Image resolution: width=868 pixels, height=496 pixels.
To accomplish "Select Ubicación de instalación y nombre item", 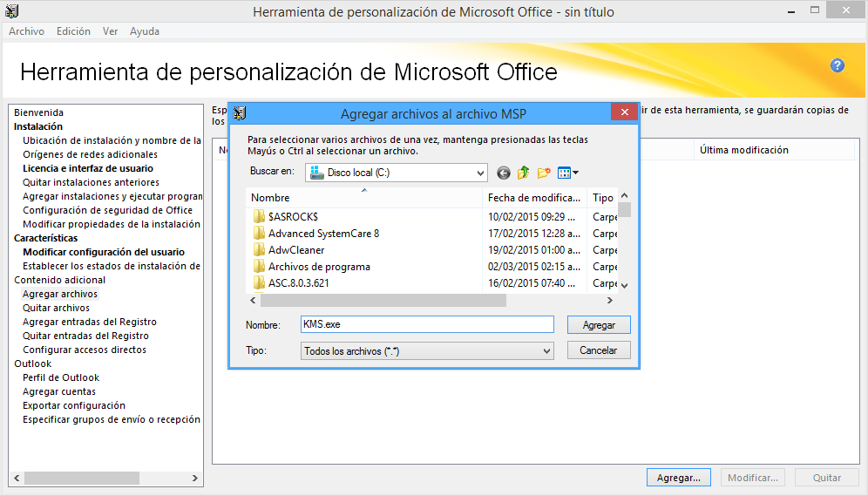I will [x=112, y=140].
